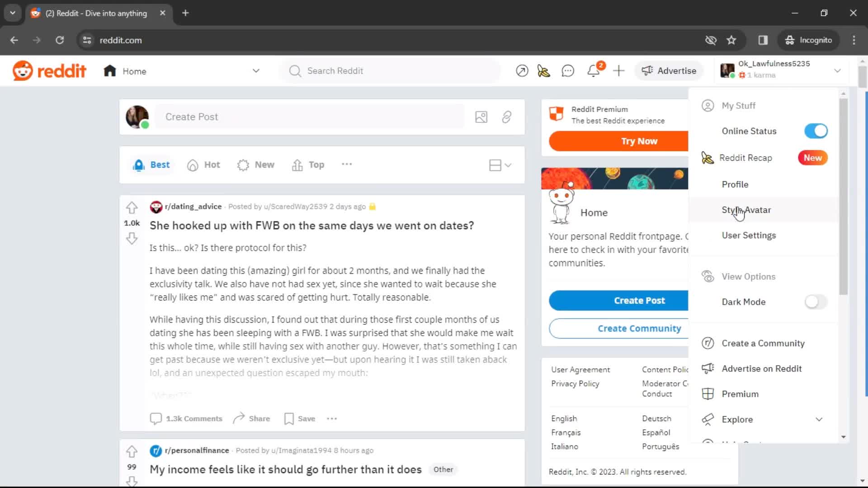This screenshot has width=868, height=488.
Task: Click the Create Community button
Action: click(x=639, y=328)
